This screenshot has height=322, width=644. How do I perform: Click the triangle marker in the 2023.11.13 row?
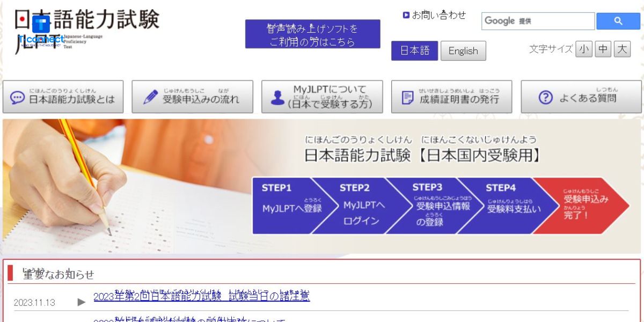click(82, 302)
